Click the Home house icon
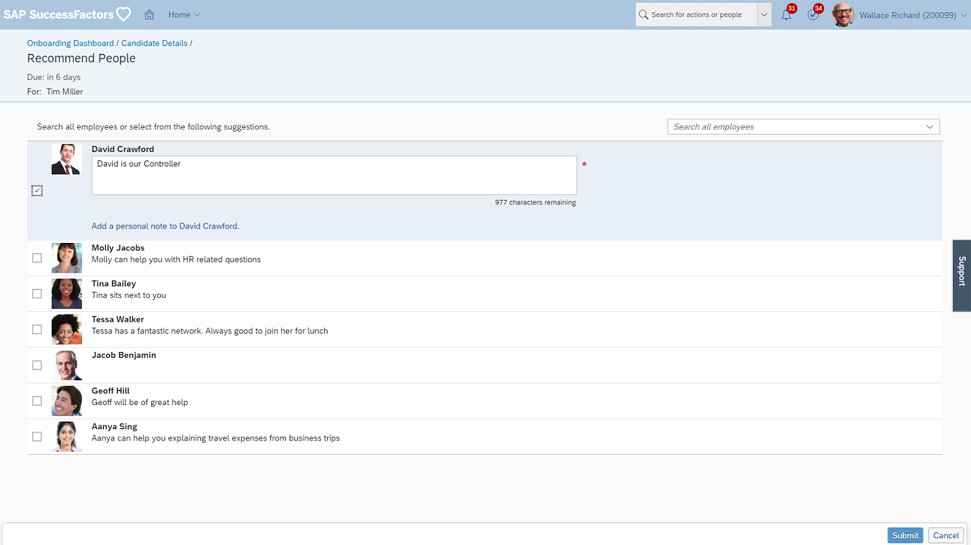The height and width of the screenshot is (545, 971). click(x=150, y=15)
